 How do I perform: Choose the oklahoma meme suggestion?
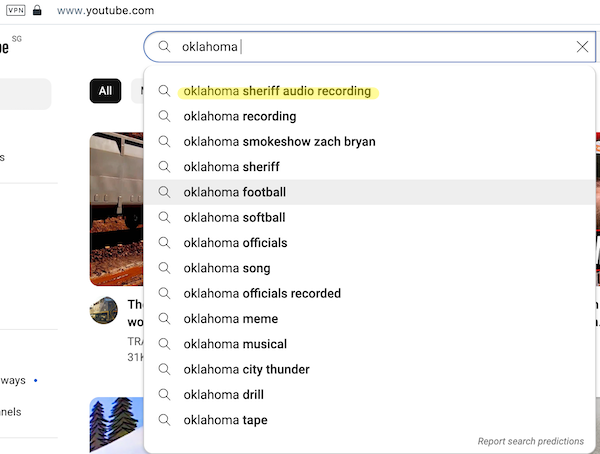[x=369, y=318]
